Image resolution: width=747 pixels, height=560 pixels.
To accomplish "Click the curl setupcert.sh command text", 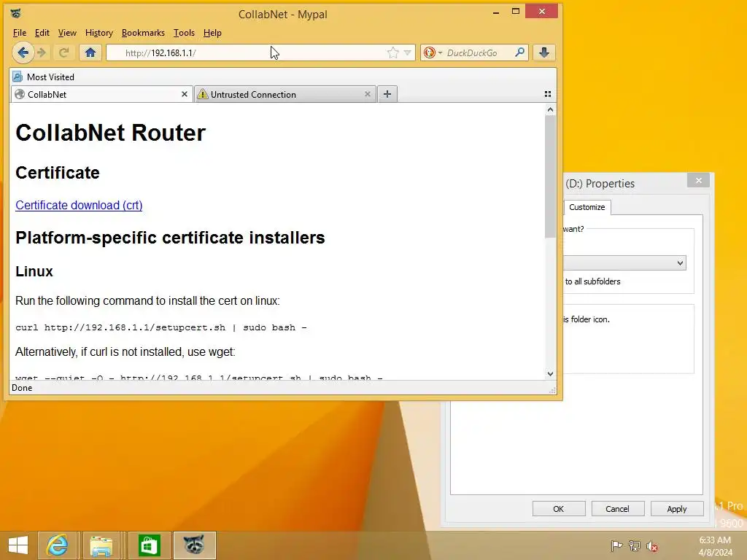I will click(x=161, y=327).
